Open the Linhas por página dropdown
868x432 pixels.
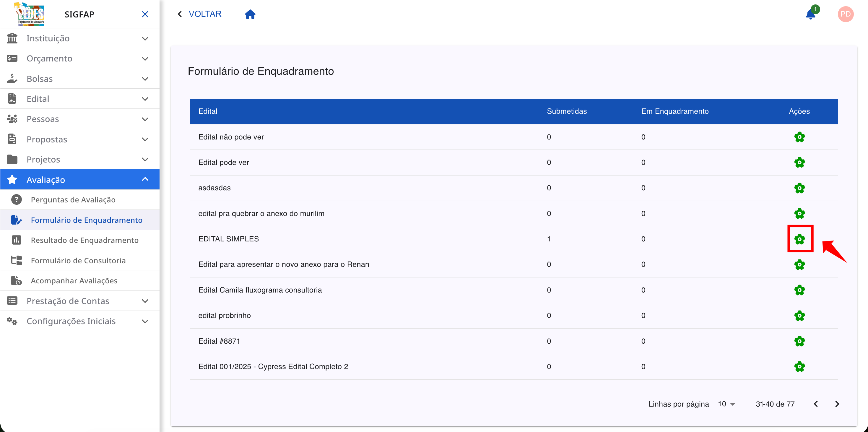(726, 404)
